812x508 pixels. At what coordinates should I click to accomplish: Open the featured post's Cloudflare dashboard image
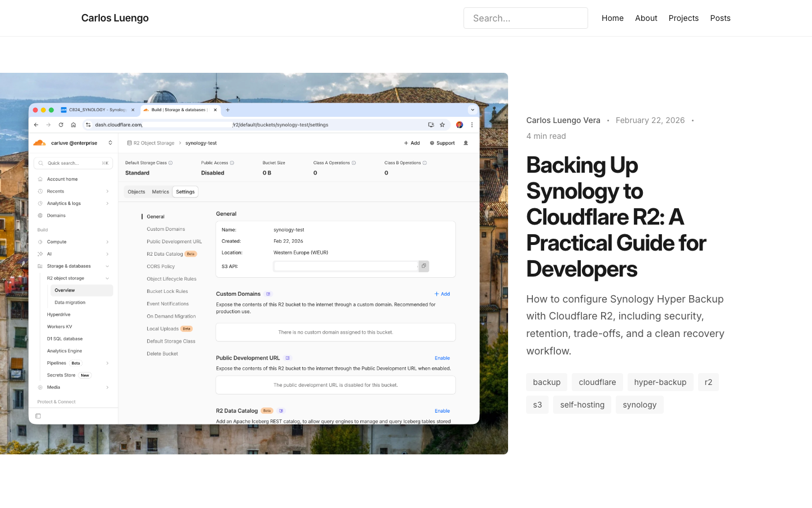point(254,264)
